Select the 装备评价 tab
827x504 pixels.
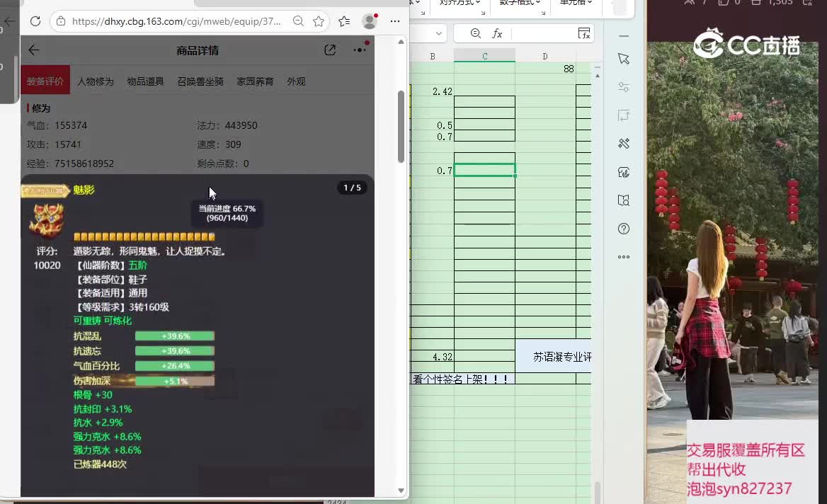tap(45, 80)
